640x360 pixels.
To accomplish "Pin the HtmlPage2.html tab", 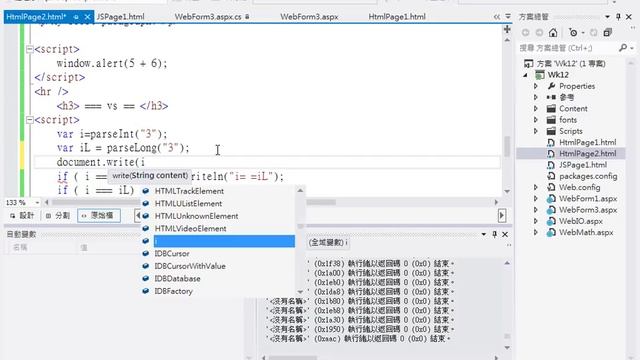I will pyautogui.click(x=76, y=17).
